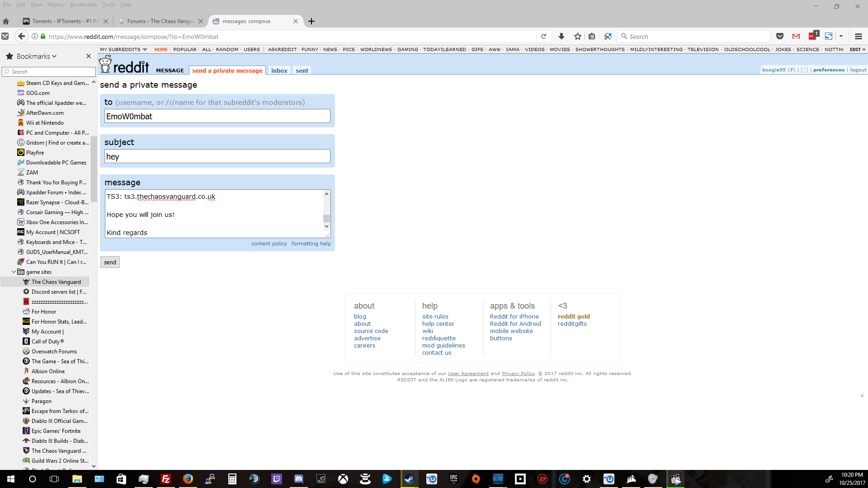
Task: Open the formatting help link
Action: click(311, 244)
